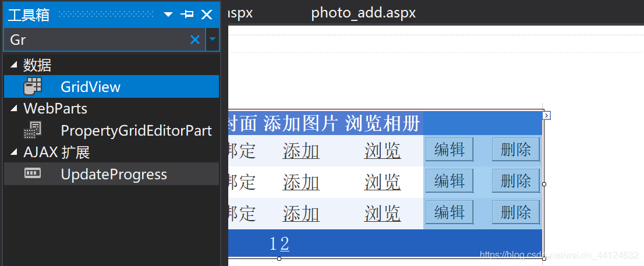Click the 浏览相册 column header
The width and height of the screenshot is (644, 266).
[x=383, y=123]
